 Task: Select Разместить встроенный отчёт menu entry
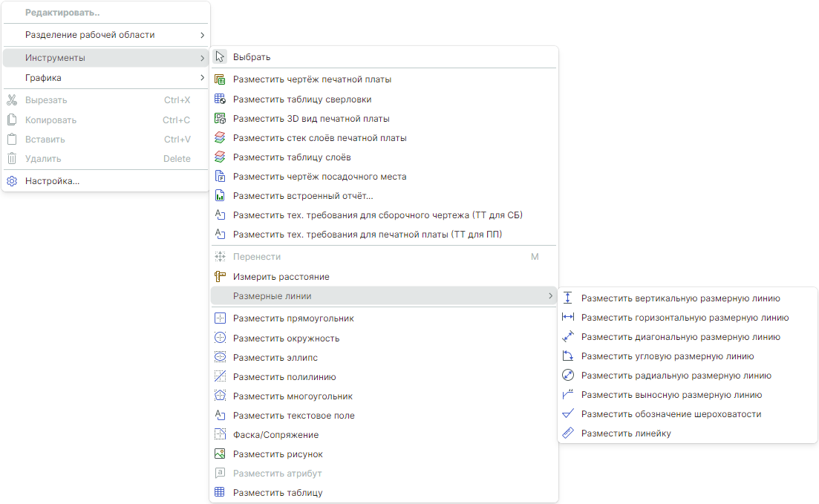[303, 196]
